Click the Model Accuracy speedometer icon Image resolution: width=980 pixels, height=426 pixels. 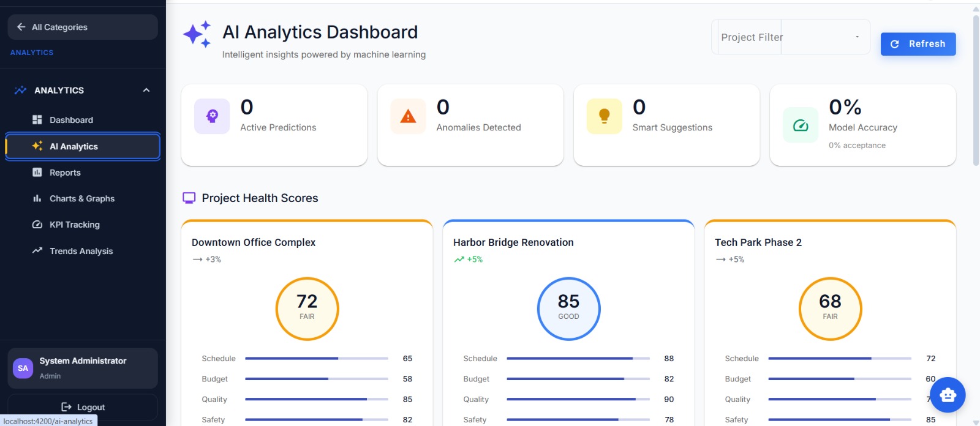[x=801, y=125]
